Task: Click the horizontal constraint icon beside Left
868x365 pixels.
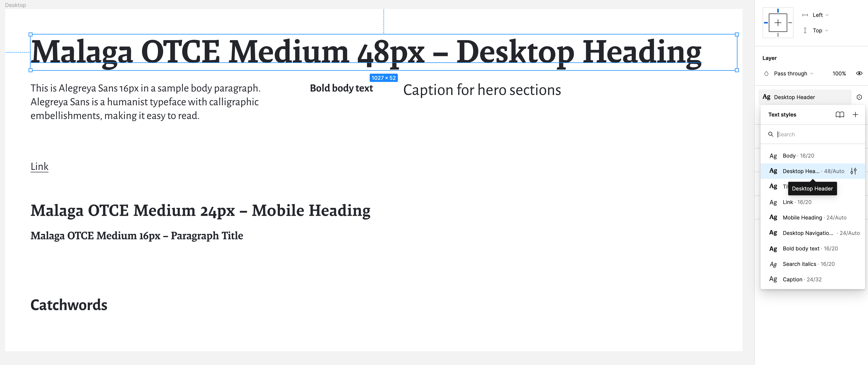Action: point(805,15)
